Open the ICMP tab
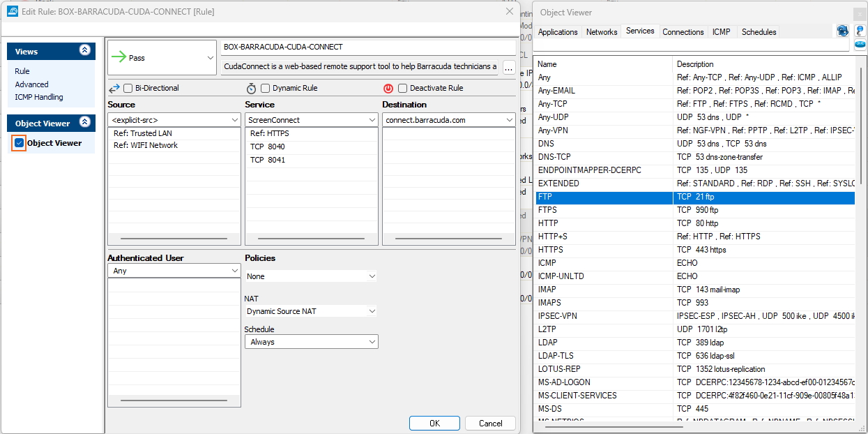868x434 pixels. pyautogui.click(x=721, y=32)
